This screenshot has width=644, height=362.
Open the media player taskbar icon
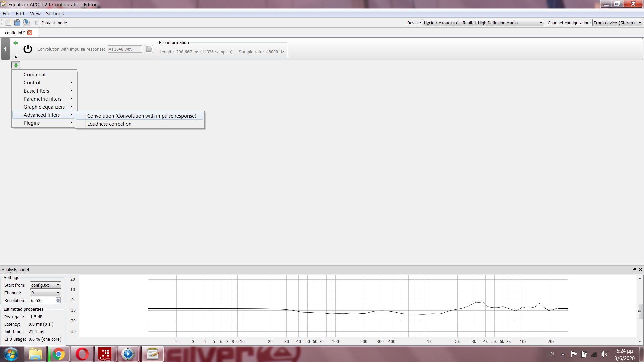pos(128,354)
